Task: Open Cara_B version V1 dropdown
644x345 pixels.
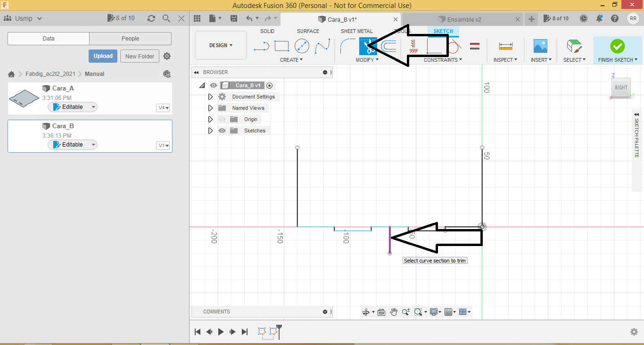Action: [163, 146]
